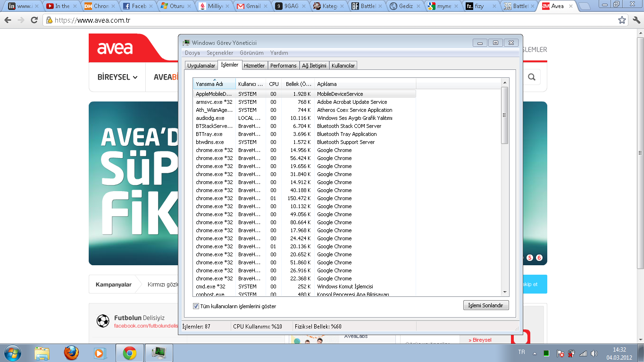Select the btwdins.exe process row
The width and height of the screenshot is (644, 362).
click(305, 142)
